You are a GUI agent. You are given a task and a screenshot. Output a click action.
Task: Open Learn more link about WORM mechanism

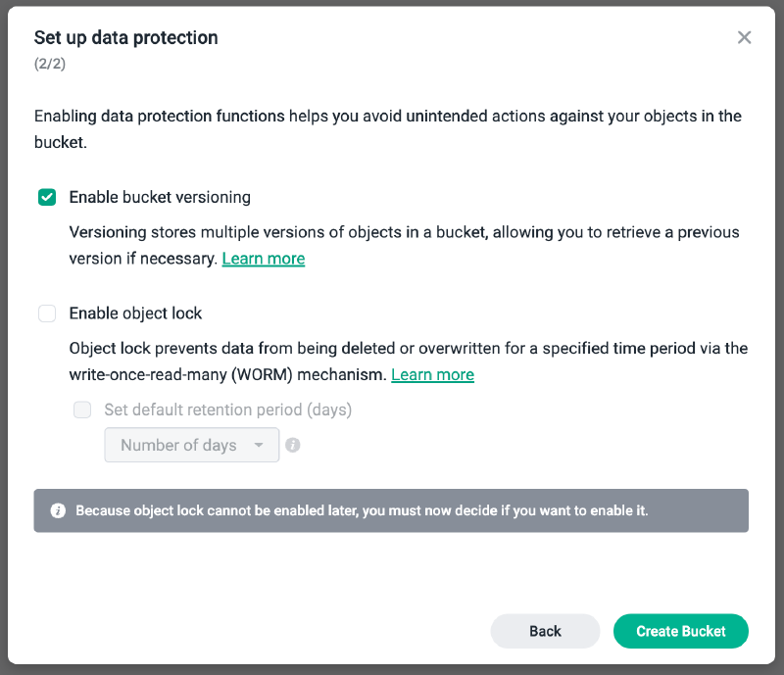pos(432,374)
